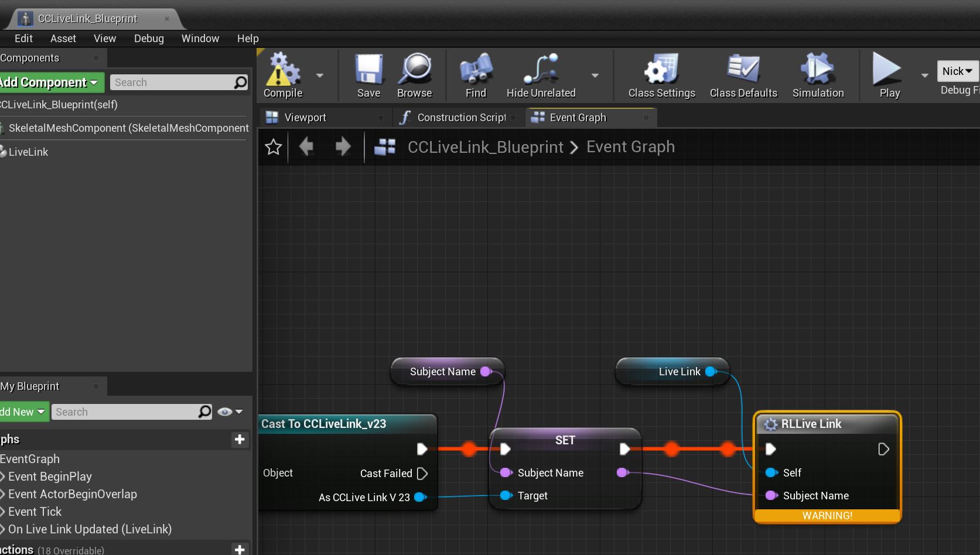Open the Edit menu
This screenshot has height=555, width=980.
(x=23, y=39)
